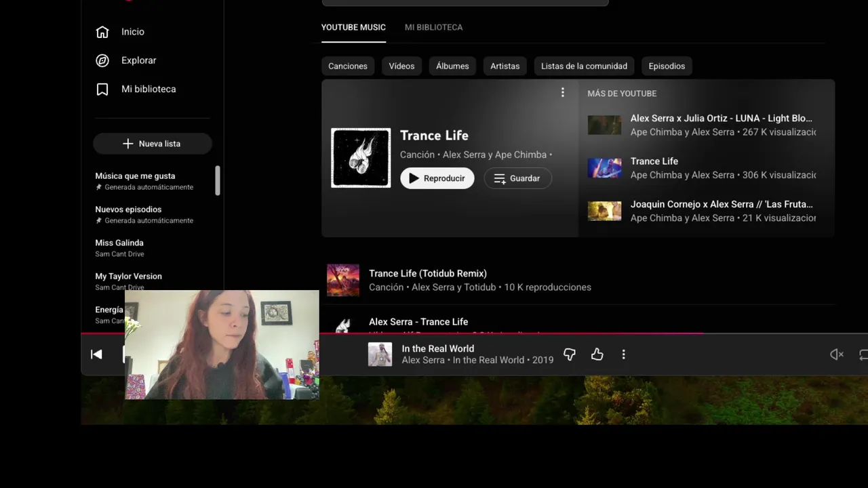
Task: Filter results by Vídeos
Action: point(401,66)
